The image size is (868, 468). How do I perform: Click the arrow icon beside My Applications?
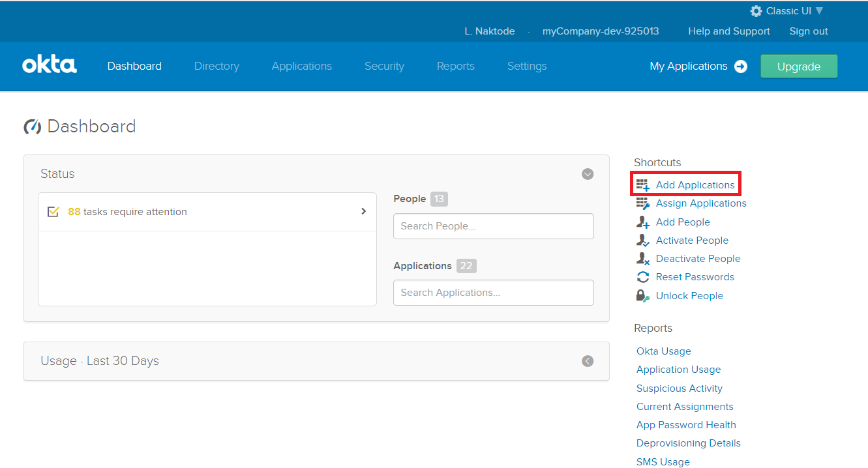coord(741,66)
